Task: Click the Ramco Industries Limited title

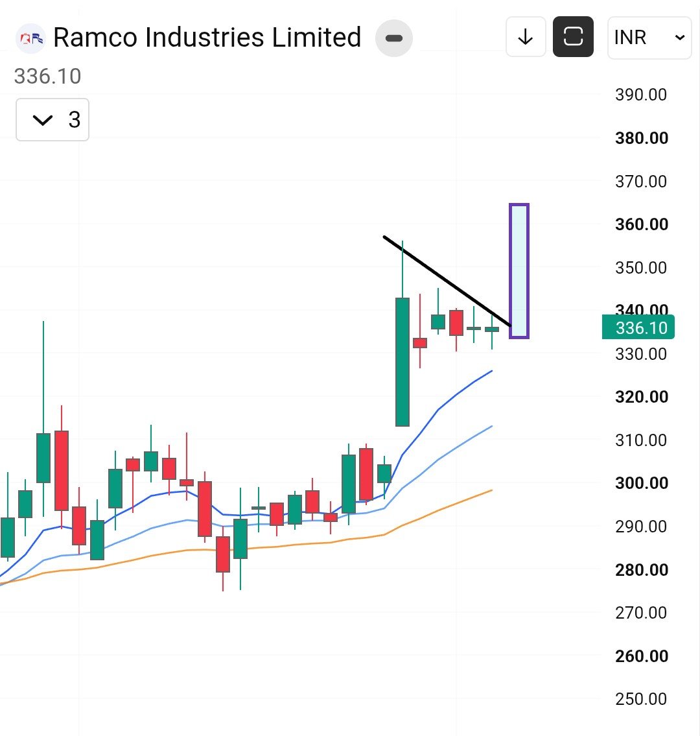Action: pyautogui.click(x=207, y=38)
